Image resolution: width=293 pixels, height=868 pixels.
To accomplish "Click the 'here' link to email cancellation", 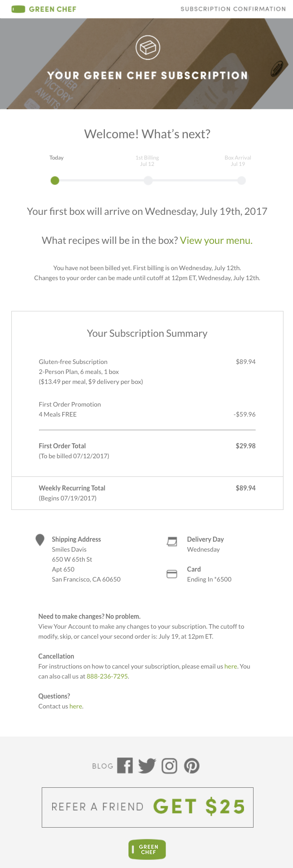I will pyautogui.click(x=231, y=666).
